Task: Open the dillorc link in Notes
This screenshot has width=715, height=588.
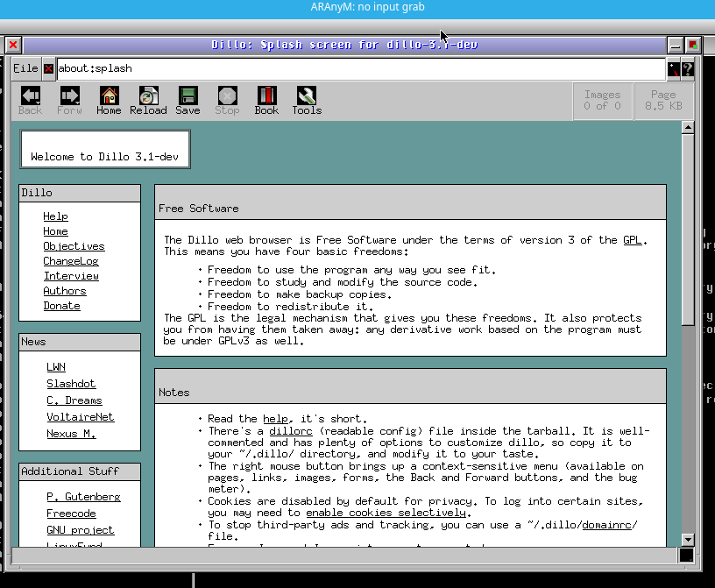Action: coord(291,431)
